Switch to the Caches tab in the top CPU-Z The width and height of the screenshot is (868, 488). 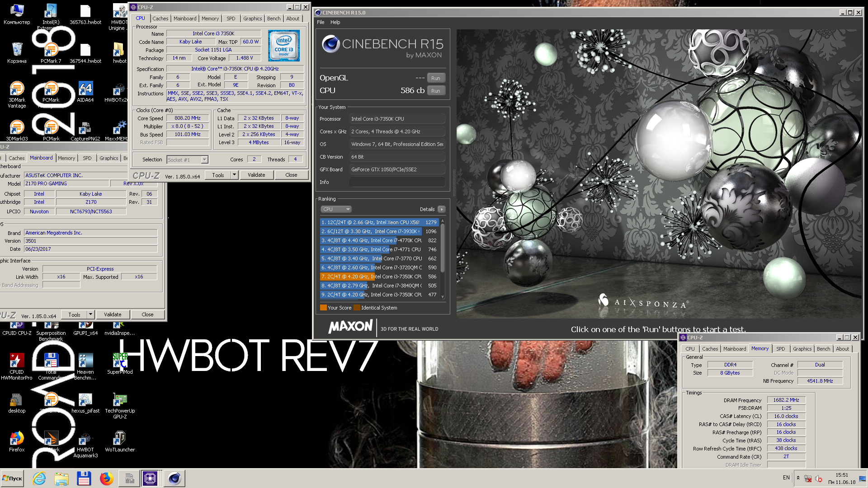(160, 19)
